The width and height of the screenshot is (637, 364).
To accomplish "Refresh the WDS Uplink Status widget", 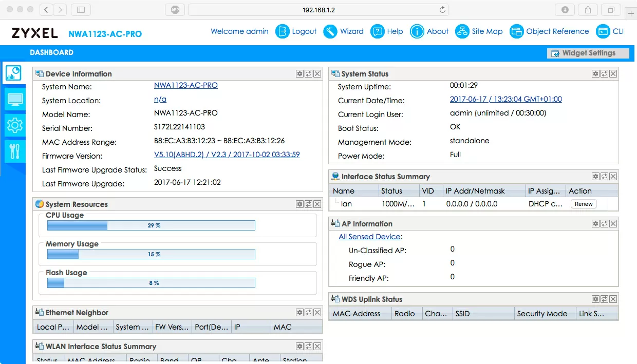I will coord(605,299).
